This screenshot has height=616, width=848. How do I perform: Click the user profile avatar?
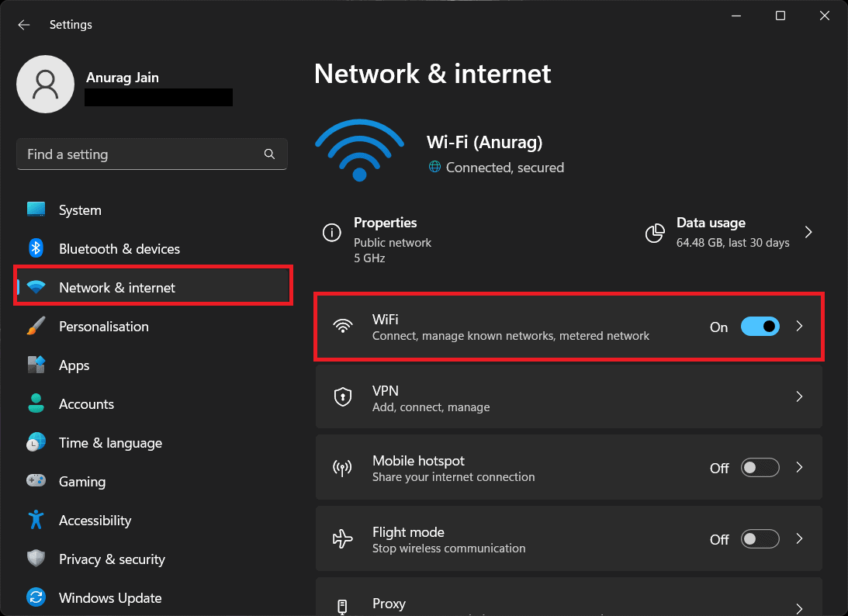[x=46, y=85]
